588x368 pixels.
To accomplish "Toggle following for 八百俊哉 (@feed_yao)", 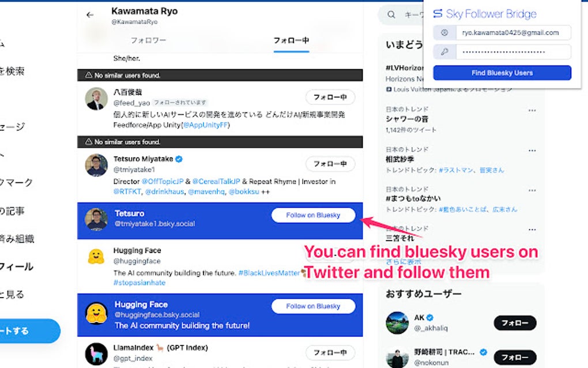I will coord(330,97).
